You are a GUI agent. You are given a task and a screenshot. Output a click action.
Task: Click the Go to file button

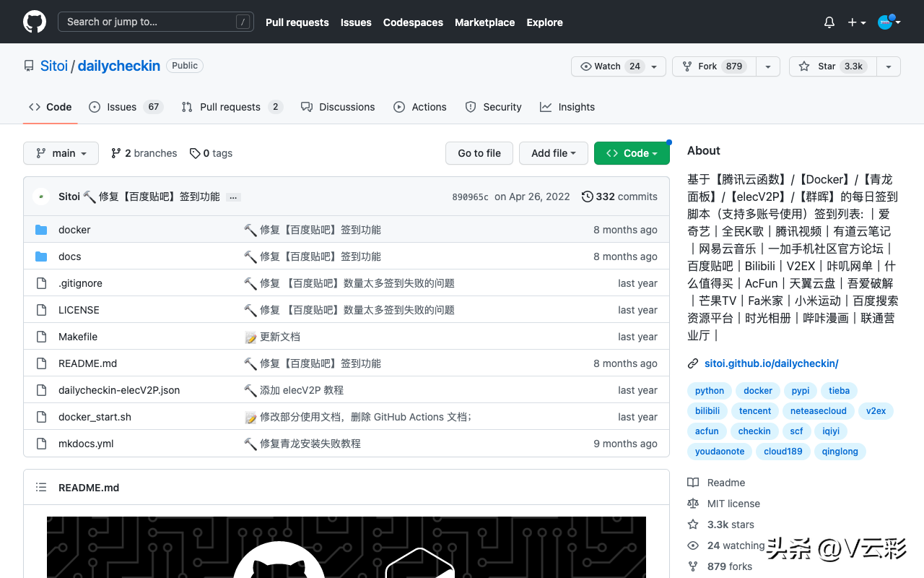tap(479, 153)
